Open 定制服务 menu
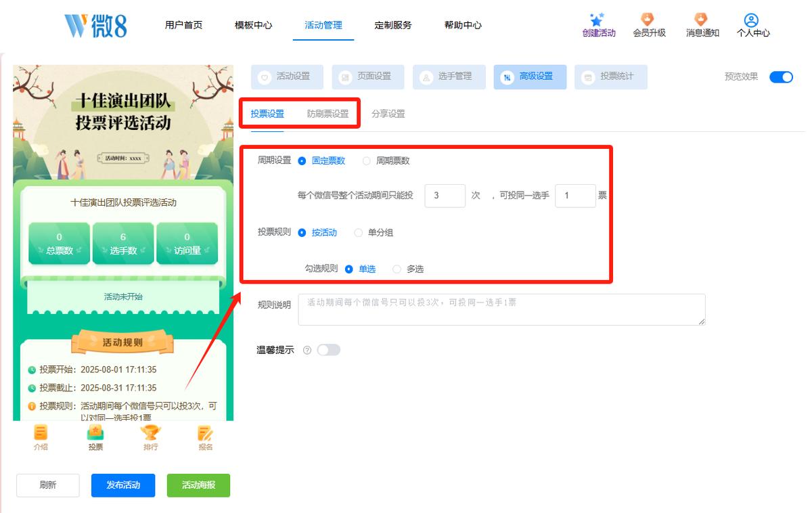This screenshot has width=812, height=513. (393, 25)
